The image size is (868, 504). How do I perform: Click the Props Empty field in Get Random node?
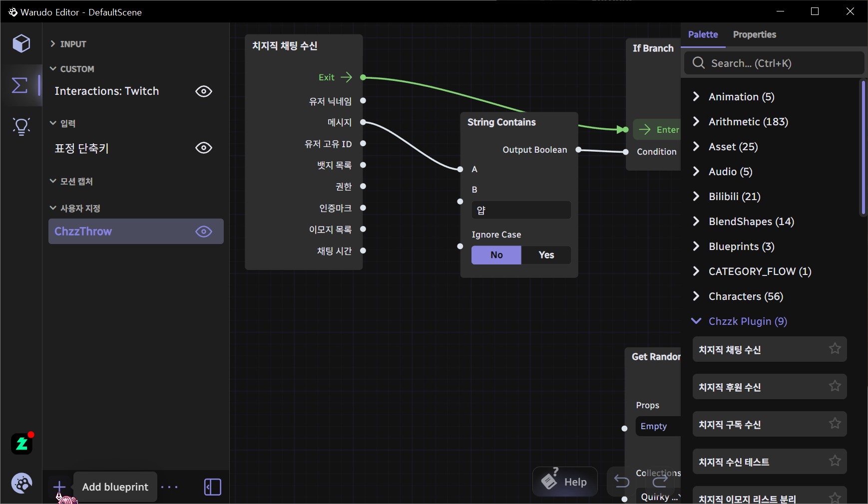[658, 426]
